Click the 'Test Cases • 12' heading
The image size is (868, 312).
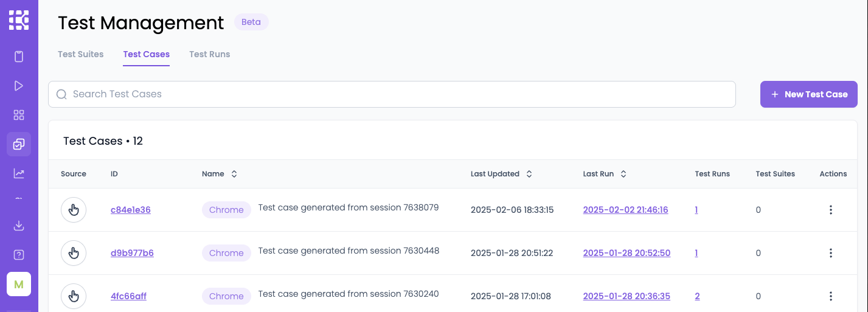click(103, 141)
